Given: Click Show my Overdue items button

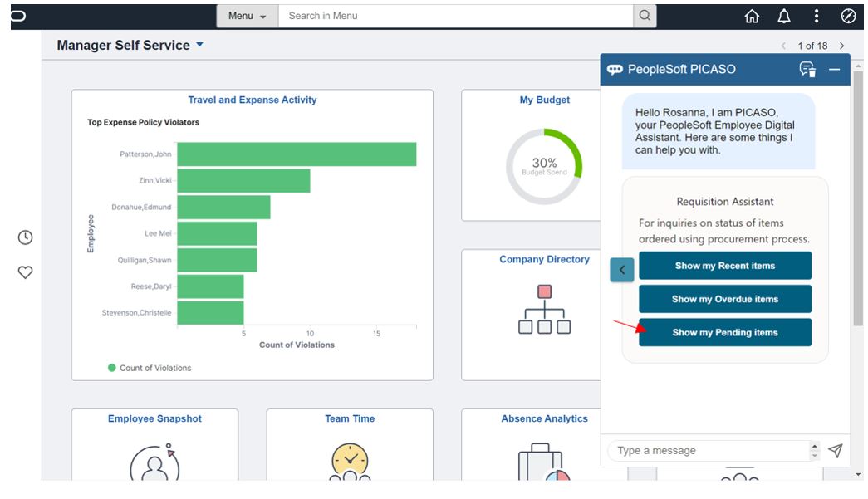Looking at the screenshot, I should click(x=725, y=299).
